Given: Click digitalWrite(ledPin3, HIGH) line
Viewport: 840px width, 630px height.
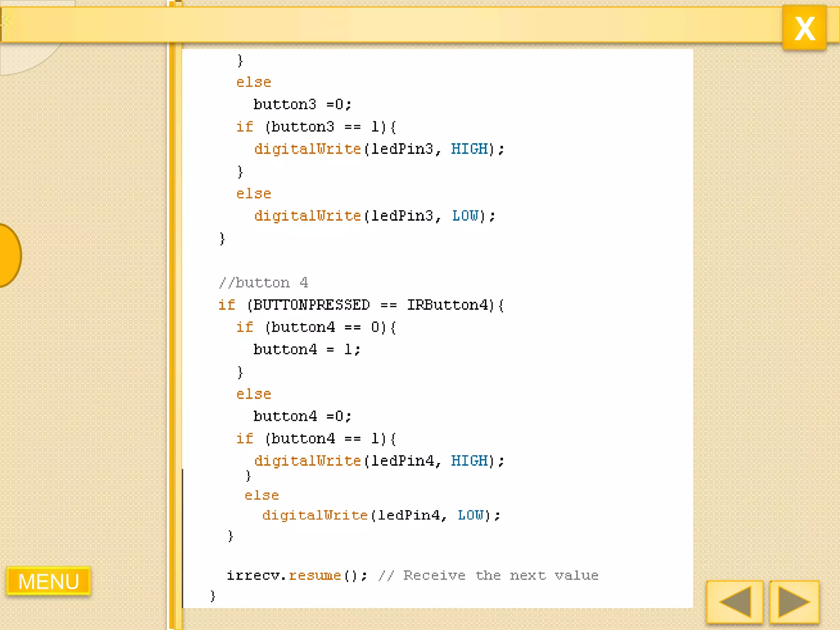Looking at the screenshot, I should click(x=379, y=149).
